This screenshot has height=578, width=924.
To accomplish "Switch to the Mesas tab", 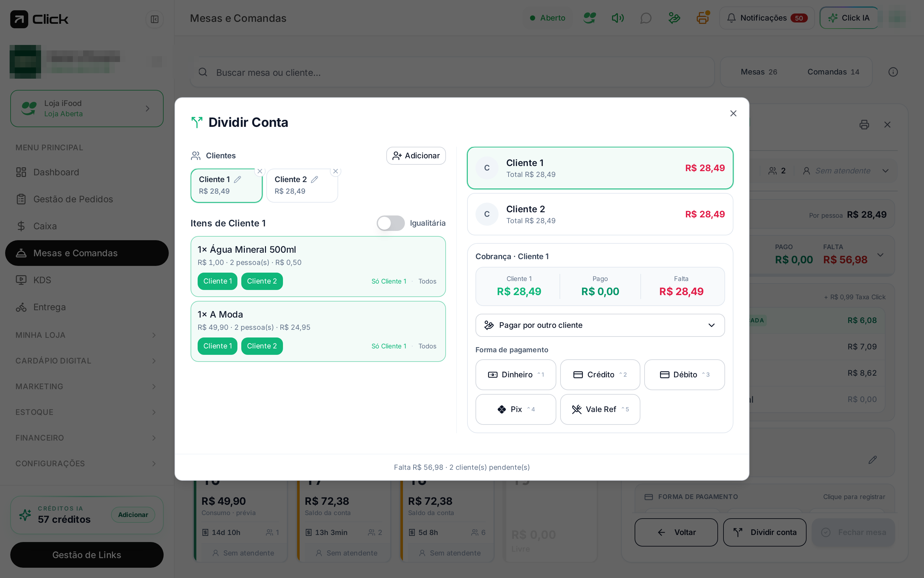I will point(759,72).
